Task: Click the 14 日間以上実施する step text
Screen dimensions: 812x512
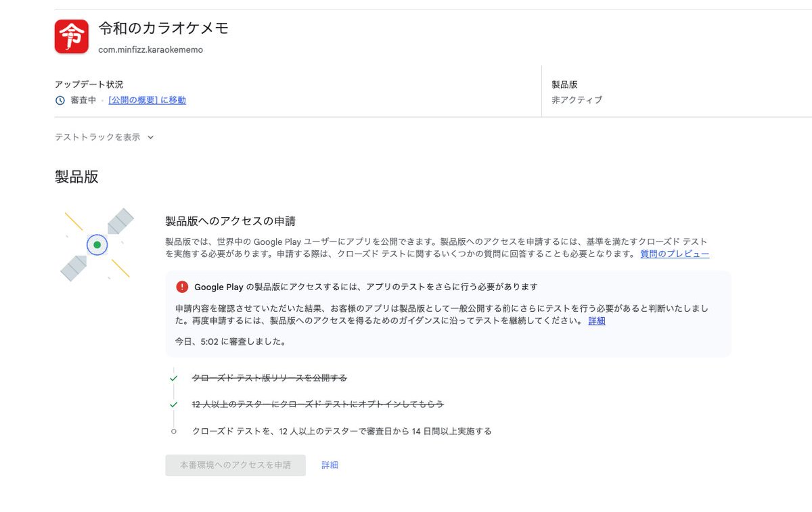Action: tap(342, 431)
